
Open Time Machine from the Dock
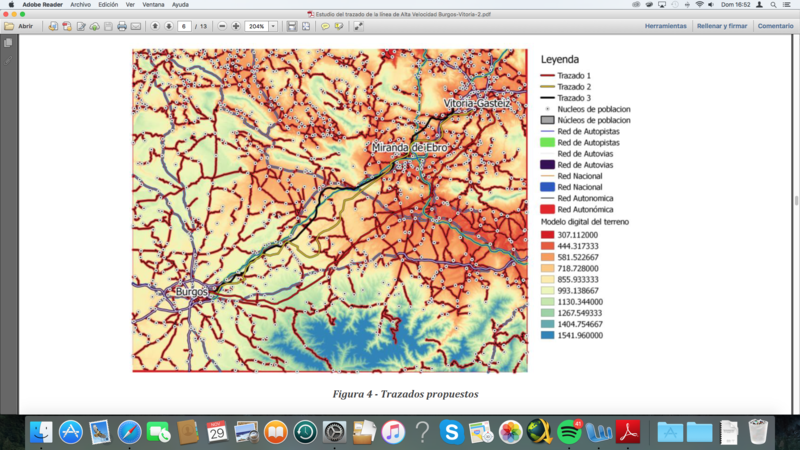point(305,432)
